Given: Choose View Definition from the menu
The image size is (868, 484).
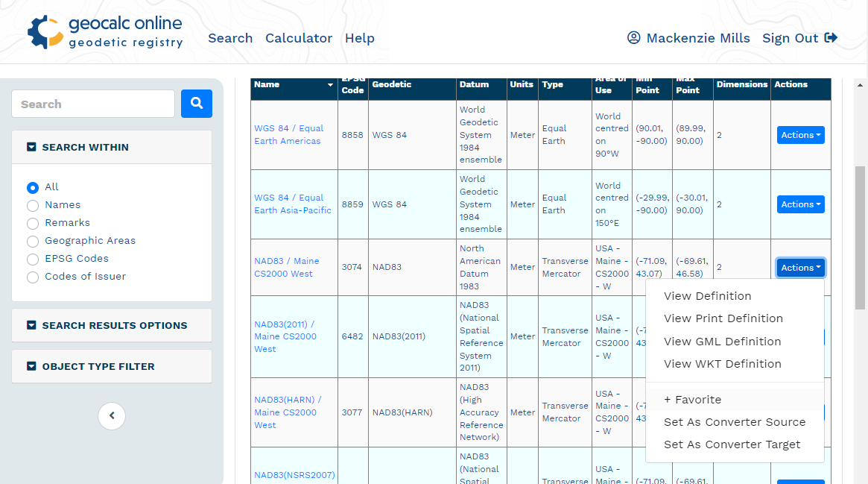Looking at the screenshot, I should (708, 296).
